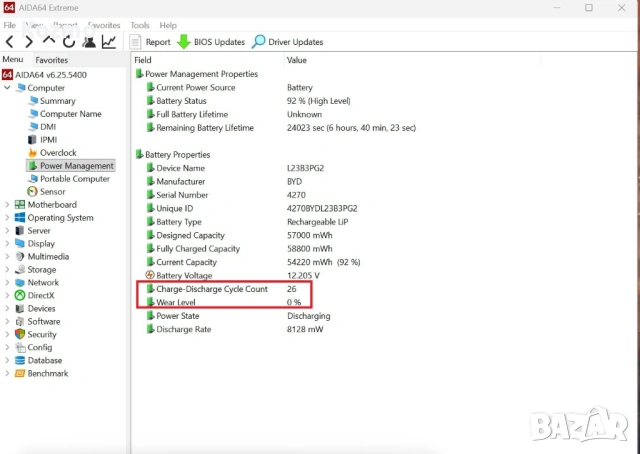
Task: Select the Computer icon in the tree
Action: click(x=20, y=88)
